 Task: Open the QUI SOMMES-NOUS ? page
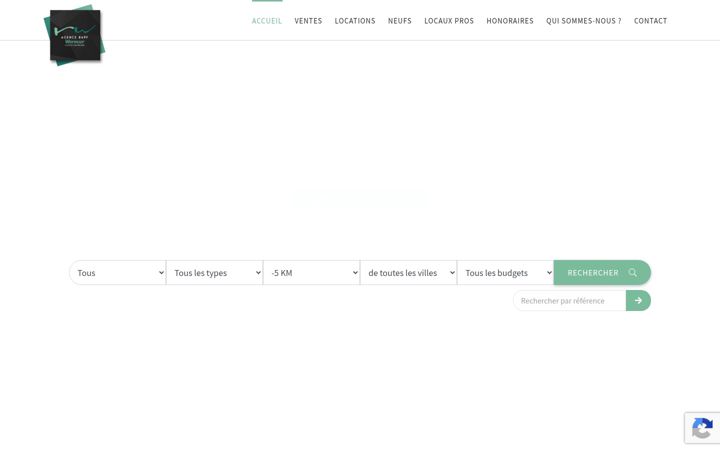pos(584,21)
